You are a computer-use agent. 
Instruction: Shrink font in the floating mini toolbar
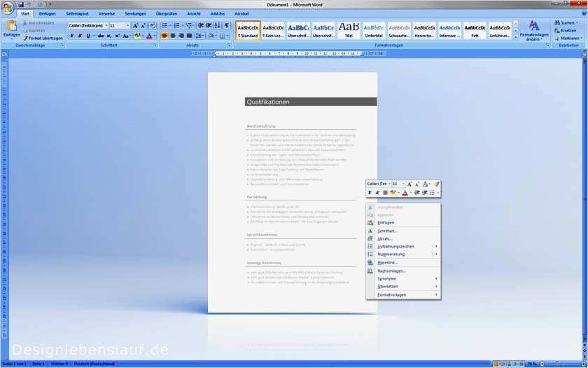(417, 184)
